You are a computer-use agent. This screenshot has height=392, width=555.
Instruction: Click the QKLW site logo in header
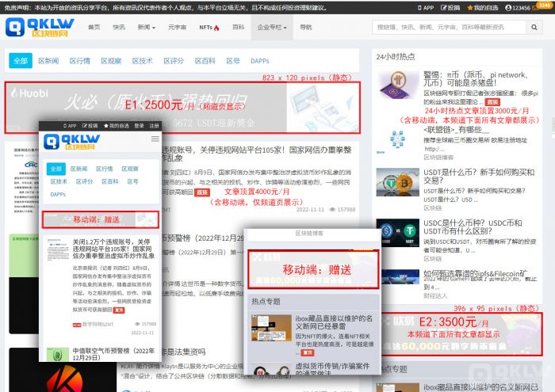40,27
